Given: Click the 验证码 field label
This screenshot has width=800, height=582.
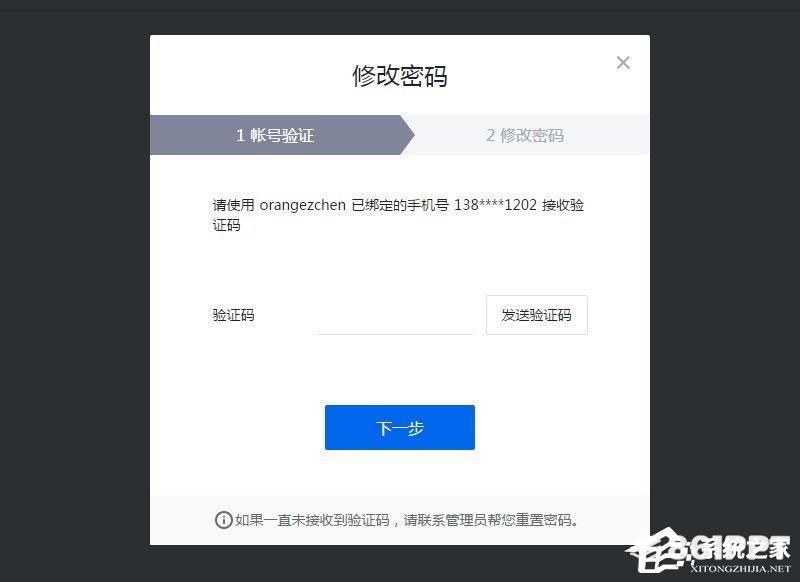Looking at the screenshot, I should click(x=233, y=315).
